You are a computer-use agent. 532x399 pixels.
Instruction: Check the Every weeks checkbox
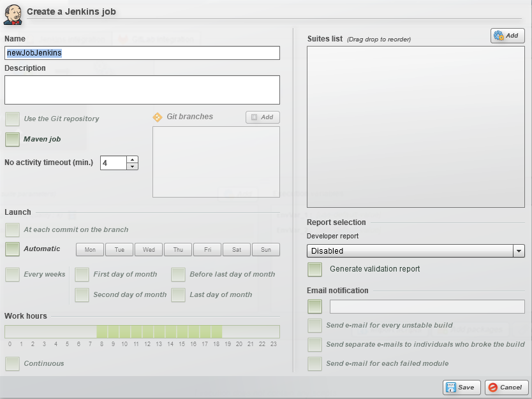(x=13, y=275)
